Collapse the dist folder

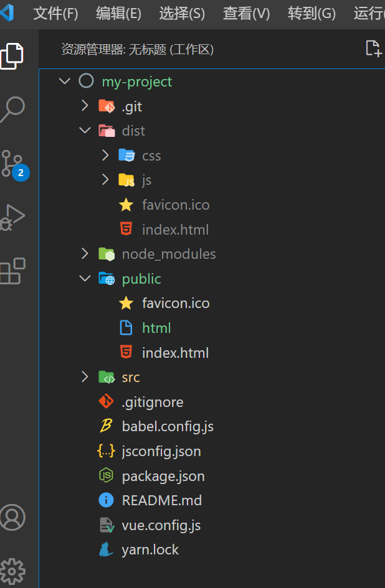point(85,131)
